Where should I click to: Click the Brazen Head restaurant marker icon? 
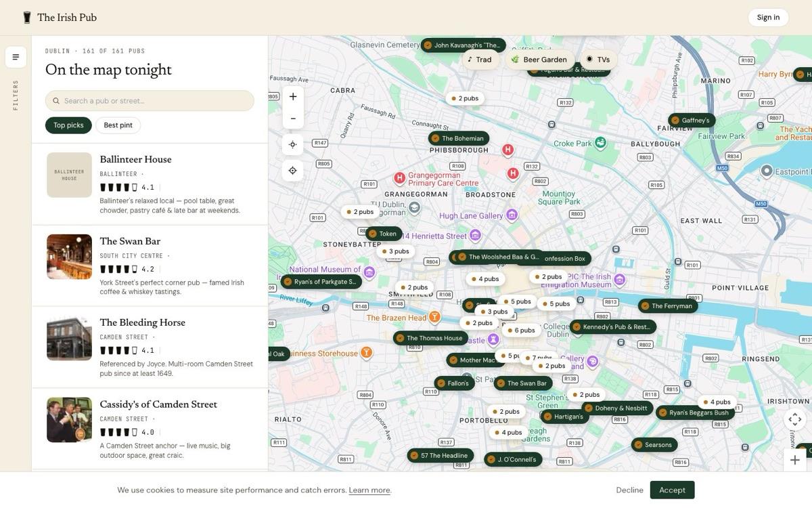tap(435, 317)
